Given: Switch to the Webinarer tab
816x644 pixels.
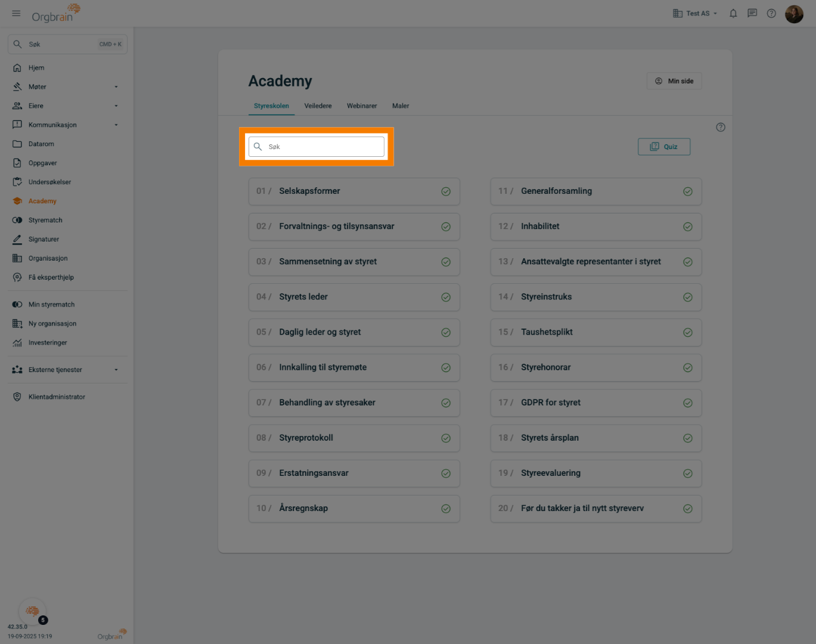Looking at the screenshot, I should click(362, 106).
